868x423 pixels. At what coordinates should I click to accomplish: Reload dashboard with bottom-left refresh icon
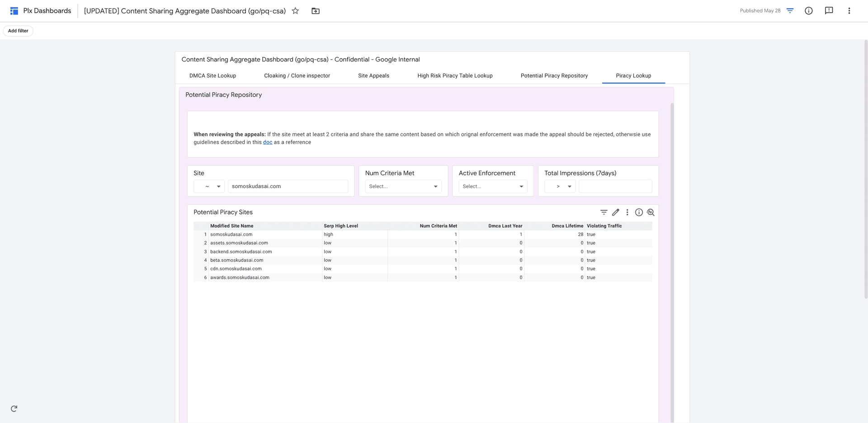tap(14, 409)
